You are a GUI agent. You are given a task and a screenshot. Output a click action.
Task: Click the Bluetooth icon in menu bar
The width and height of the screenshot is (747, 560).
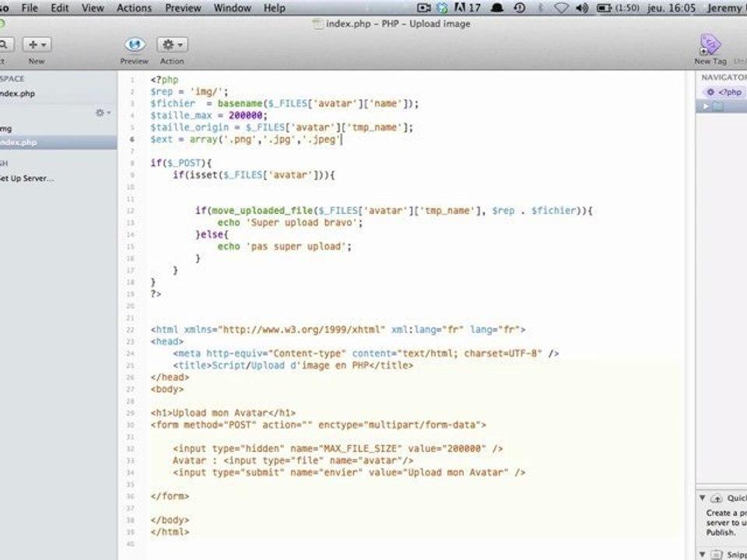pos(540,8)
